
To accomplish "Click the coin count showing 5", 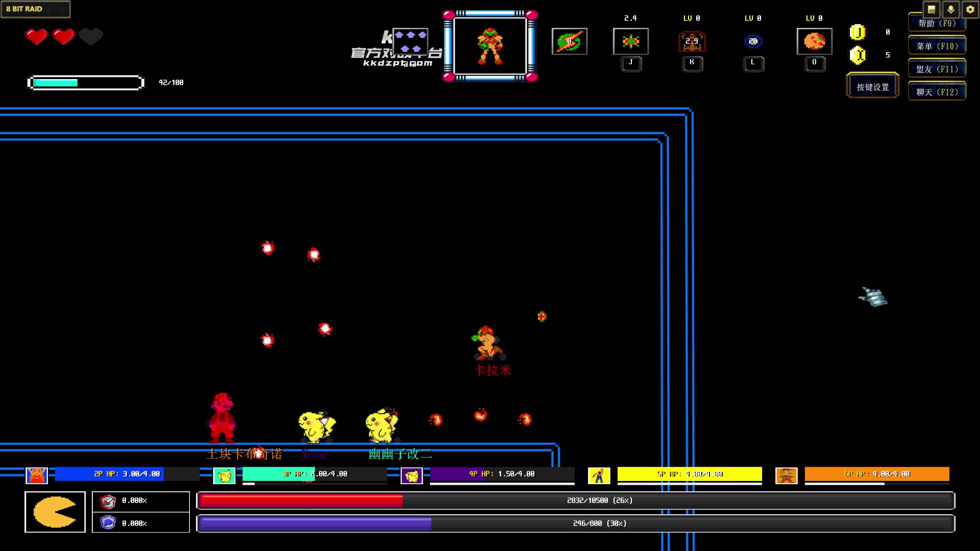I will [x=888, y=55].
